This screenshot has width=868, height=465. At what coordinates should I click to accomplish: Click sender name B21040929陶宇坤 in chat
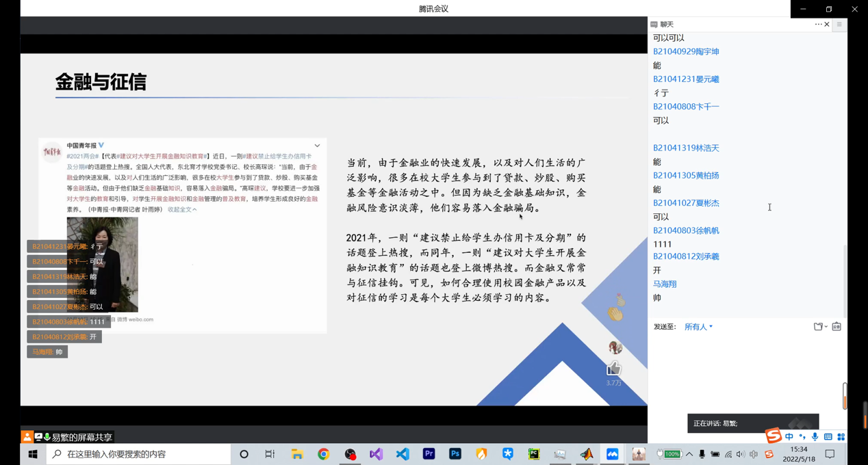tap(686, 52)
